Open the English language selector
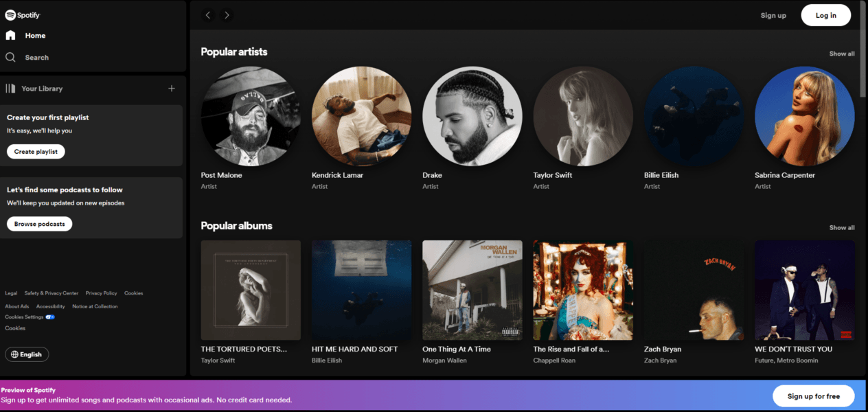This screenshot has width=868, height=412. (x=27, y=354)
